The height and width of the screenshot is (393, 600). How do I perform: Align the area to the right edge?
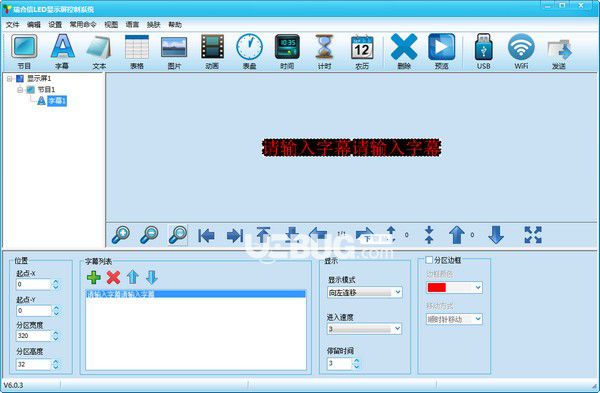click(x=235, y=235)
